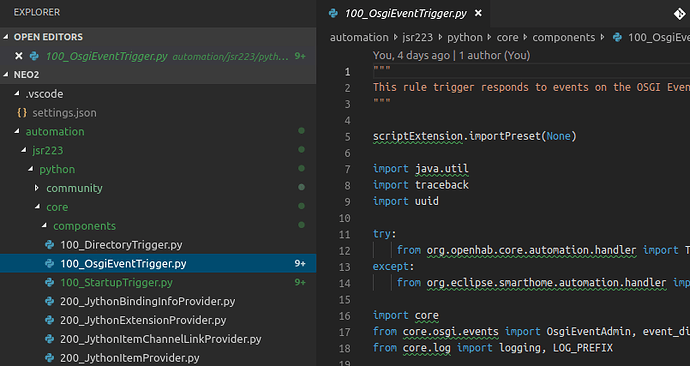Screen dimensions: 690x366
Task: Open 200_JythonItemChannelLinkProvider.py file
Action: tap(161, 339)
